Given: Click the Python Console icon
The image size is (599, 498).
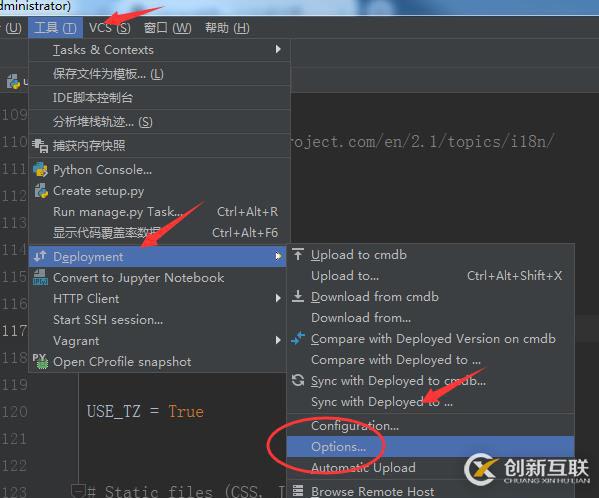Looking at the screenshot, I should tap(40, 170).
